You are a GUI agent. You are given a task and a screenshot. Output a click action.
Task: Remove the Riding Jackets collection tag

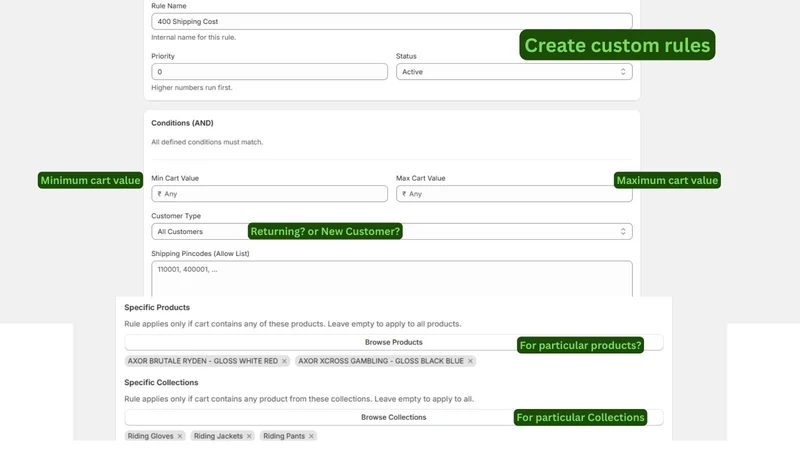click(249, 436)
